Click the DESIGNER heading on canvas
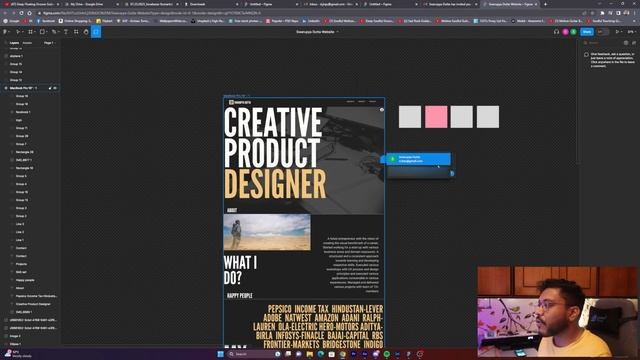 click(x=275, y=184)
